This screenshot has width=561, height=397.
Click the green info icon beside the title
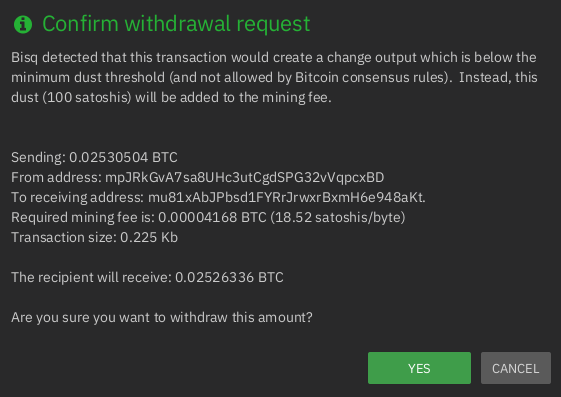(x=23, y=25)
